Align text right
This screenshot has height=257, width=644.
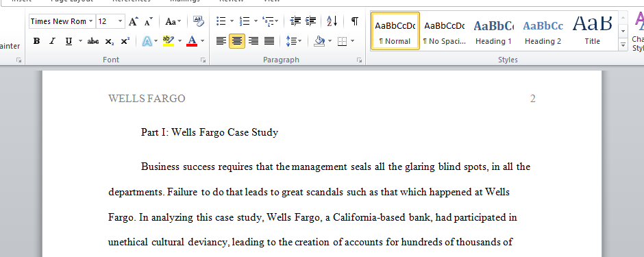[253, 41]
